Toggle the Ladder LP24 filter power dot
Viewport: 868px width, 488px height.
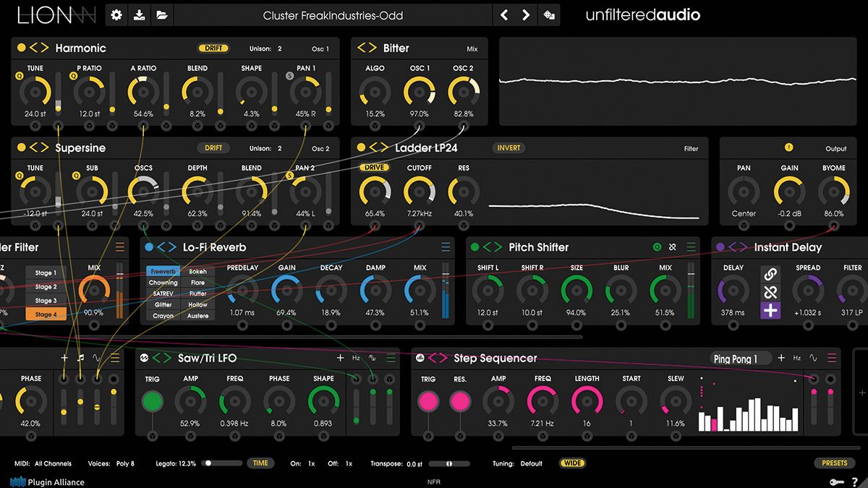pyautogui.click(x=362, y=147)
